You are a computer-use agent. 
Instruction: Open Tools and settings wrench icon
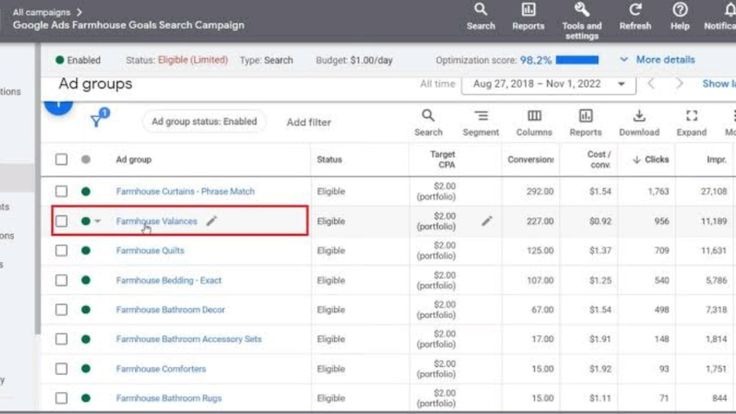pyautogui.click(x=581, y=10)
